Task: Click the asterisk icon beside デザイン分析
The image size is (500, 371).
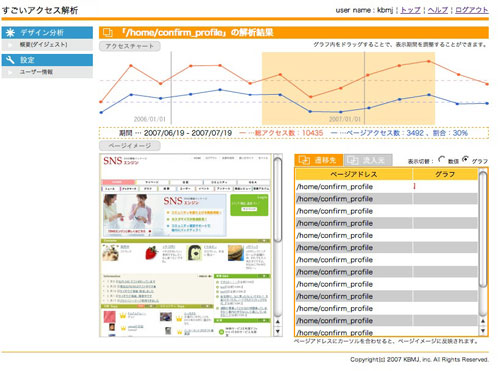Action: pyautogui.click(x=10, y=33)
